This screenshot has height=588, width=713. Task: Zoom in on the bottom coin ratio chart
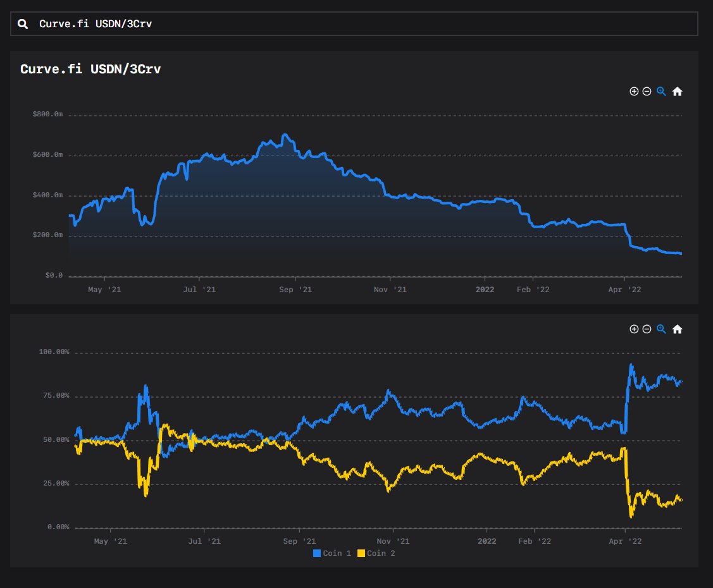634,329
